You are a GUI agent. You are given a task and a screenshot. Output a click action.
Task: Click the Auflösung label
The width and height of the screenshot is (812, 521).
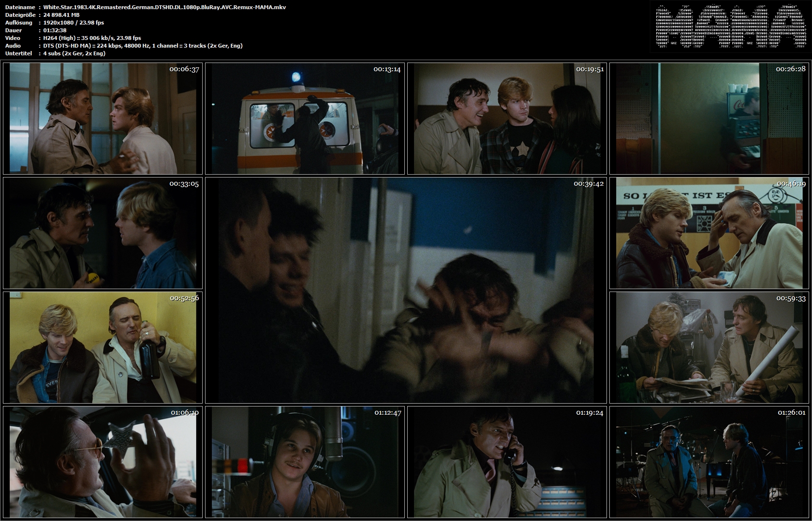pyautogui.click(x=18, y=23)
